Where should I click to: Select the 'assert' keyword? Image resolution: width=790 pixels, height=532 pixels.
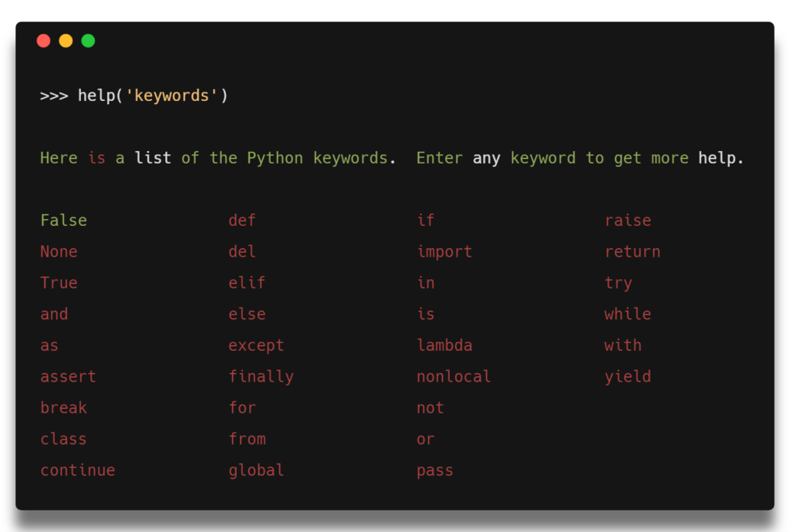(x=68, y=377)
